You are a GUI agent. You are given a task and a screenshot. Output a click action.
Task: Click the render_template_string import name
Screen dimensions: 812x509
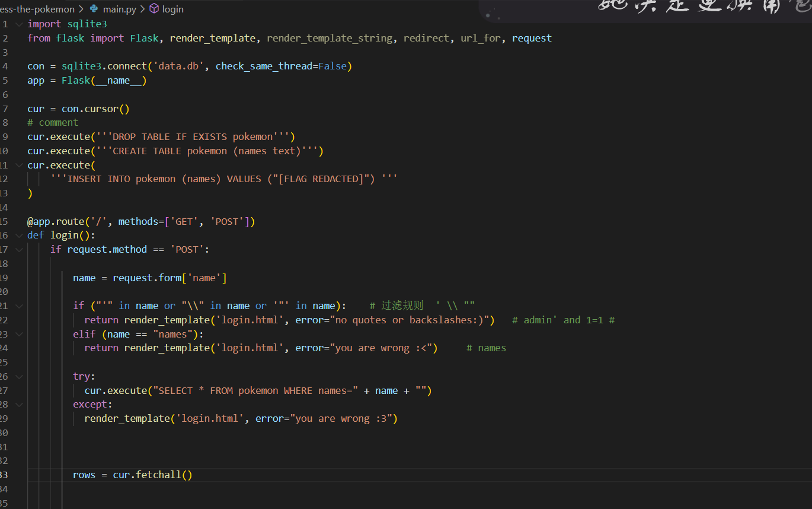(x=330, y=38)
